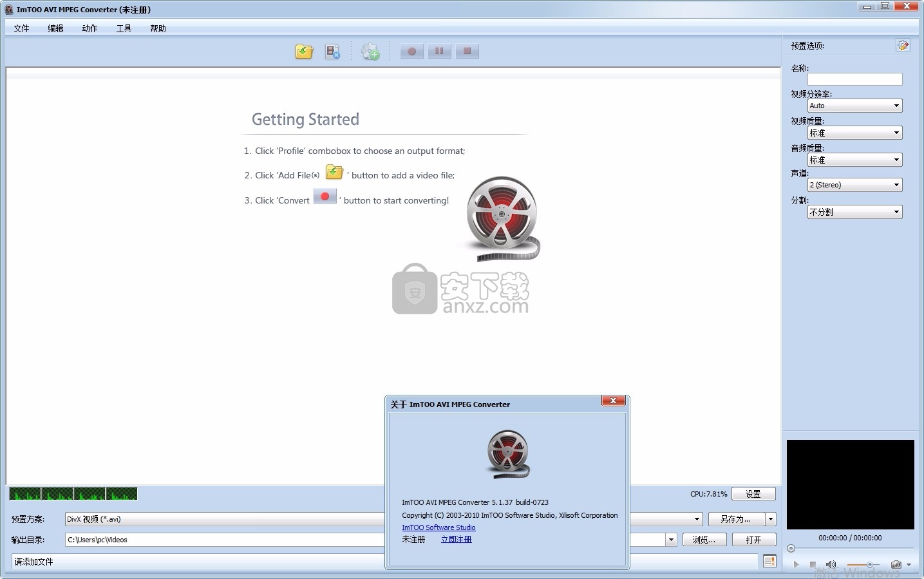This screenshot has width=924, height=579.
Task: Open the 动作 menu
Action: tap(90, 28)
